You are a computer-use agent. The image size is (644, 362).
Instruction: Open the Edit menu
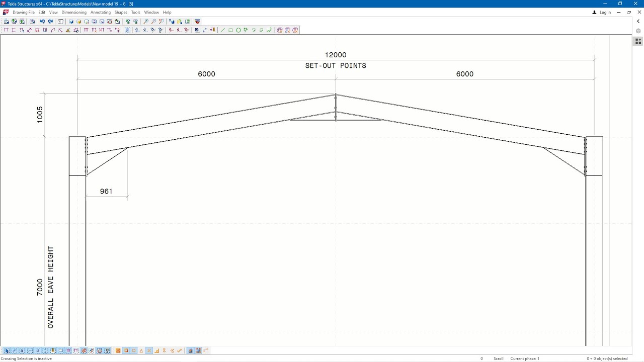[42, 12]
